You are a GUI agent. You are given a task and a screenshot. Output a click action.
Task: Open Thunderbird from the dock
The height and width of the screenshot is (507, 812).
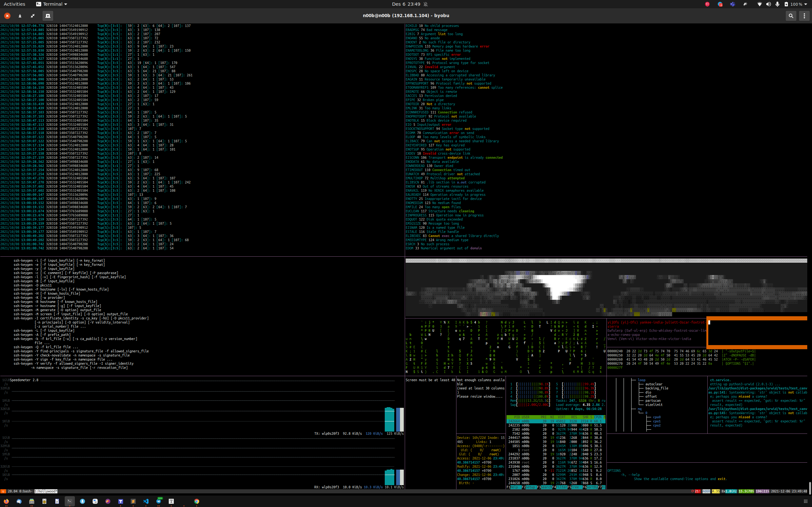19,502
